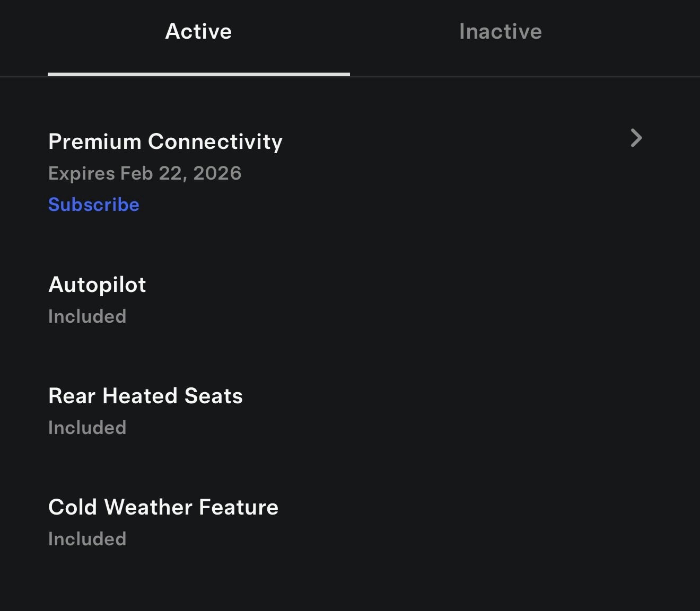The image size is (700, 611).
Task: Select the Active tab
Action: pyautogui.click(x=198, y=32)
